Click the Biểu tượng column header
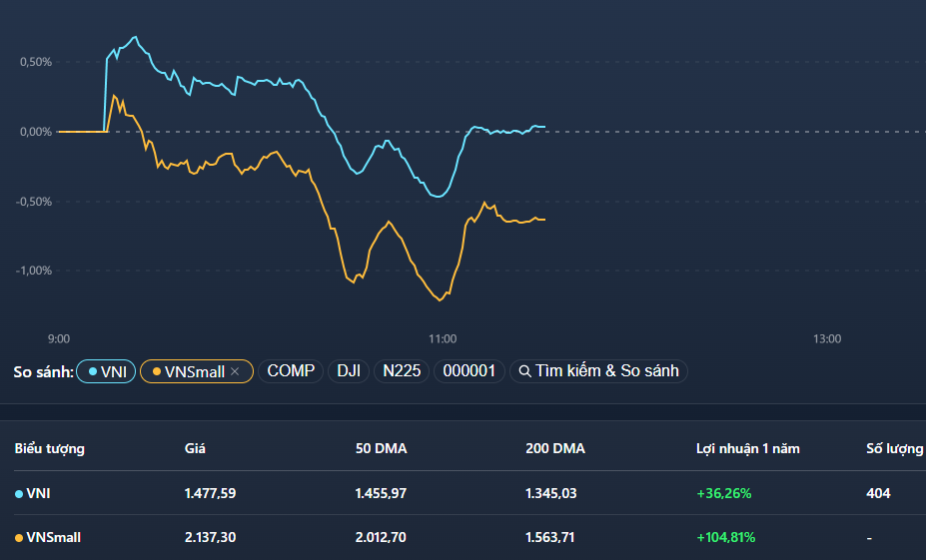Viewport: 926px width, 560px height. [x=50, y=448]
